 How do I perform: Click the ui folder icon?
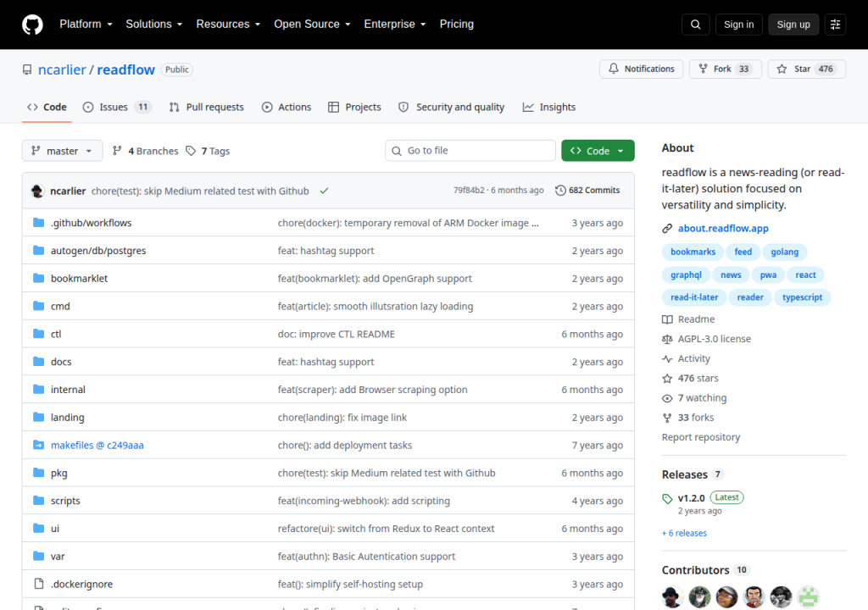tap(39, 528)
